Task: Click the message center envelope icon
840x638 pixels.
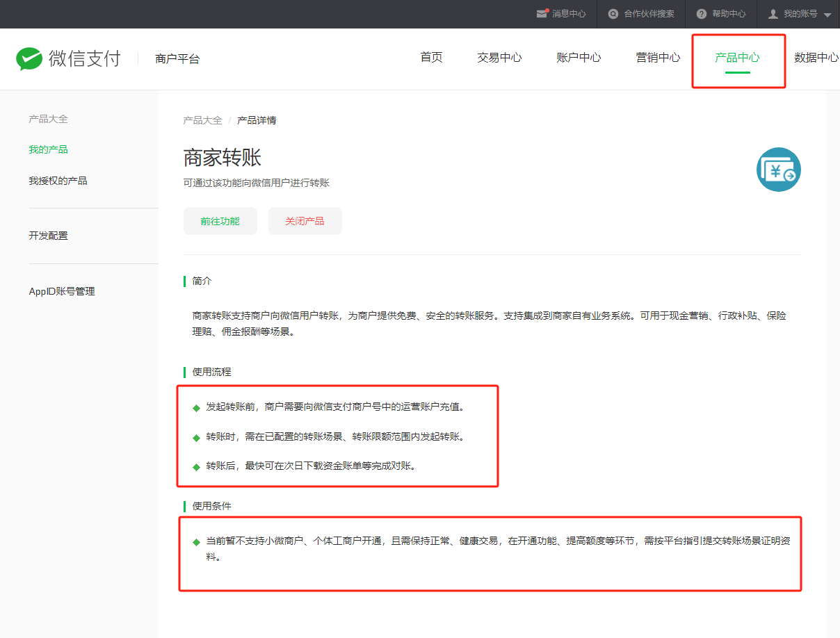Action: pyautogui.click(x=542, y=14)
